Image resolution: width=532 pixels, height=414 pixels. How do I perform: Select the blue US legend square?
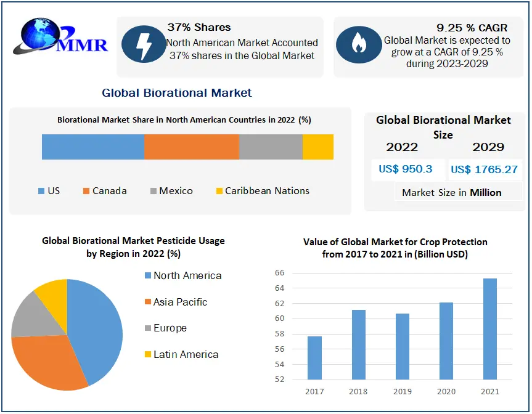point(41,191)
